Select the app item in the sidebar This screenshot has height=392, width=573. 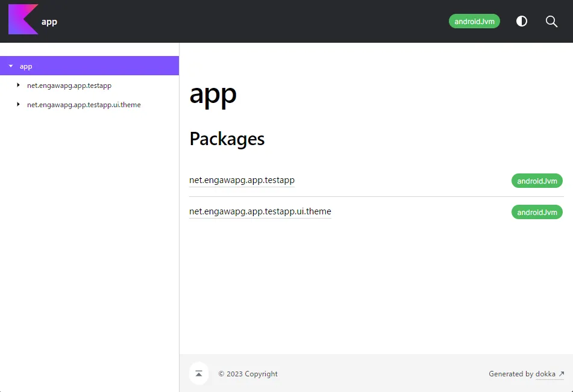pyautogui.click(x=26, y=66)
